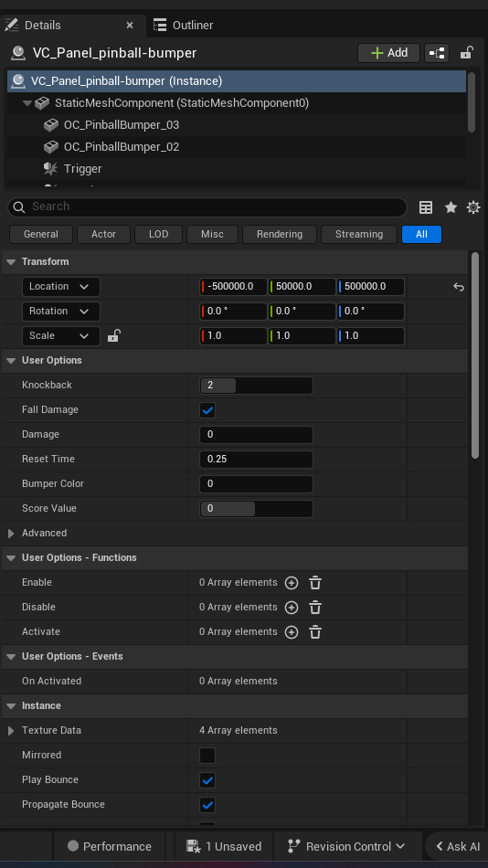Toggle the Scale ratio lock icon
Viewport: 488px width, 868px height.
point(113,335)
